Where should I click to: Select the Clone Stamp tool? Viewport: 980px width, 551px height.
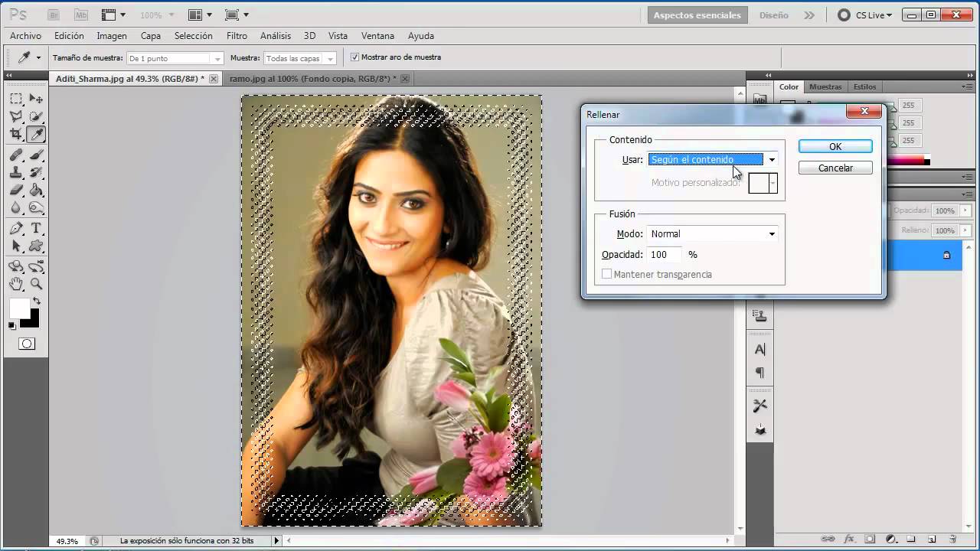point(16,172)
